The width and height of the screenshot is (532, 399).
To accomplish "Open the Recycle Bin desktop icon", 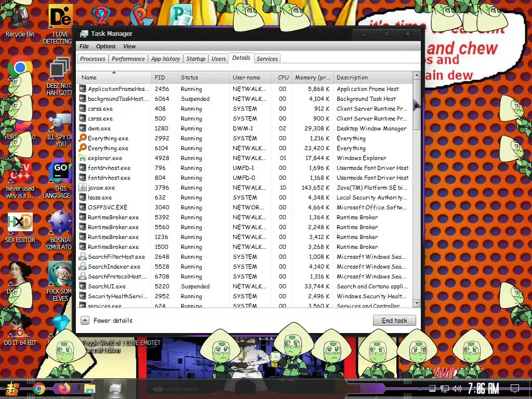I will pyautogui.click(x=20, y=20).
